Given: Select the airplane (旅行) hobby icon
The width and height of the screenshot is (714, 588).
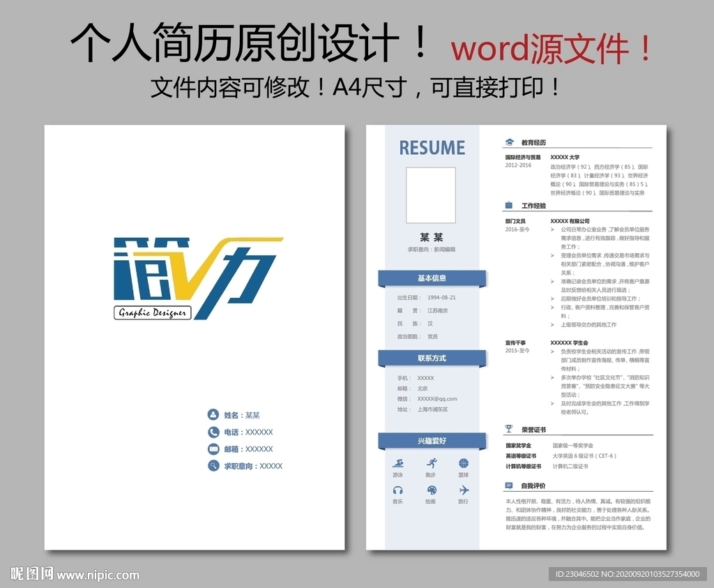Looking at the screenshot, I should pyautogui.click(x=464, y=490).
